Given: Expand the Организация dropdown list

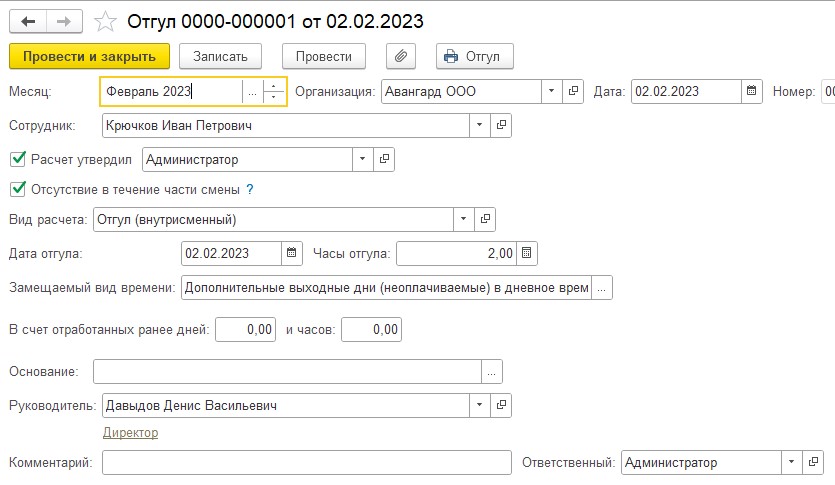Looking at the screenshot, I should [552, 91].
